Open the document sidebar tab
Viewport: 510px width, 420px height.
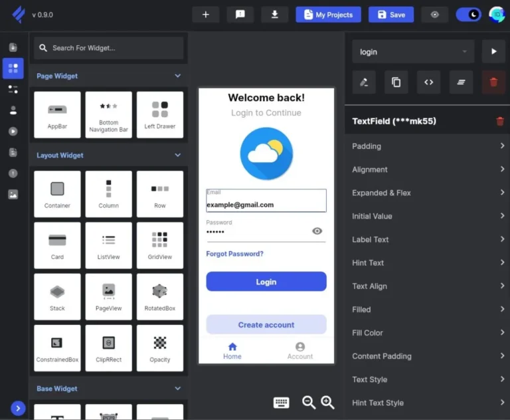[x=13, y=152]
